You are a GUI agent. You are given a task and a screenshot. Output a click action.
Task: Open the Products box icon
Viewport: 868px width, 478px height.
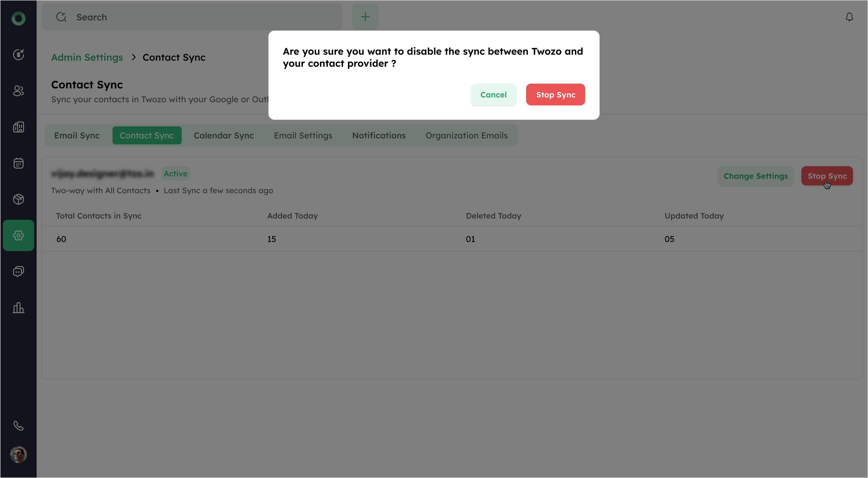tap(19, 199)
